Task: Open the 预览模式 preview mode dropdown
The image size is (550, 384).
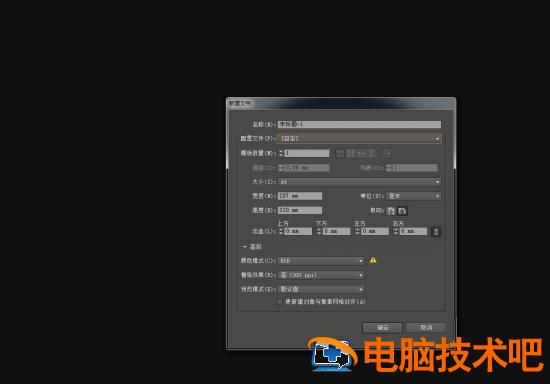Action: pyautogui.click(x=321, y=289)
